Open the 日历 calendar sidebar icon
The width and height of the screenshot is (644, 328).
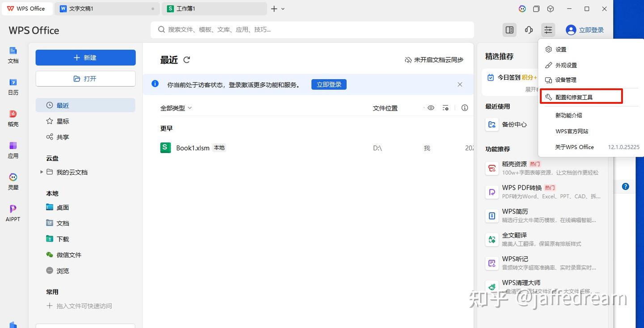coord(13,87)
